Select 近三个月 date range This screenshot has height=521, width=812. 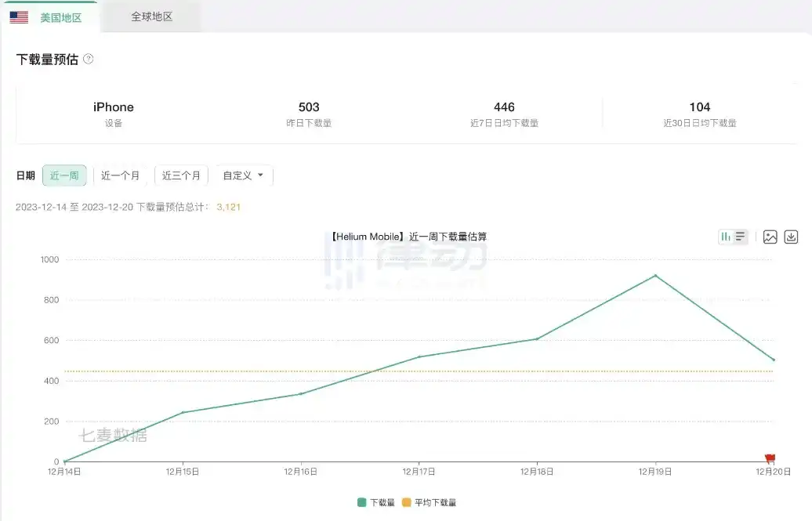[x=181, y=175]
